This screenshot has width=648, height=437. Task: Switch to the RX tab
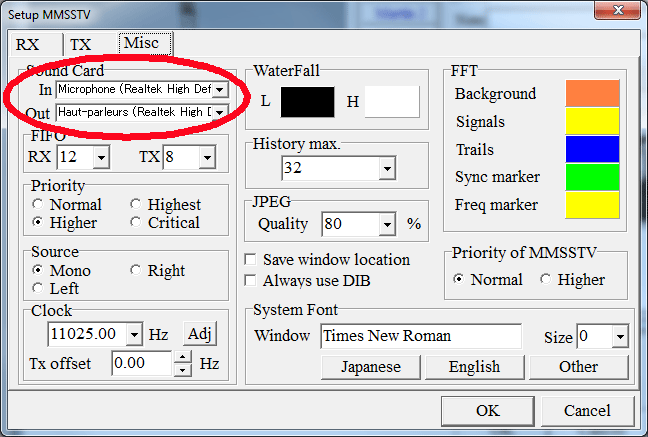click(x=28, y=44)
